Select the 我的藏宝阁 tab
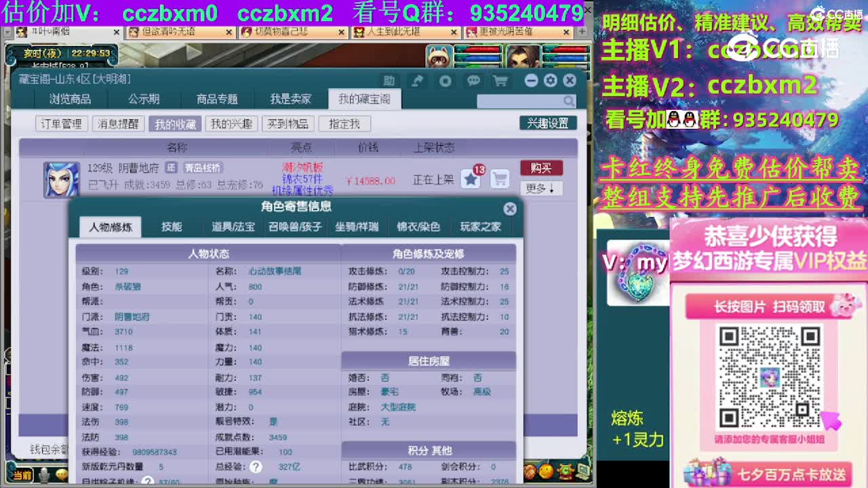 click(x=364, y=99)
